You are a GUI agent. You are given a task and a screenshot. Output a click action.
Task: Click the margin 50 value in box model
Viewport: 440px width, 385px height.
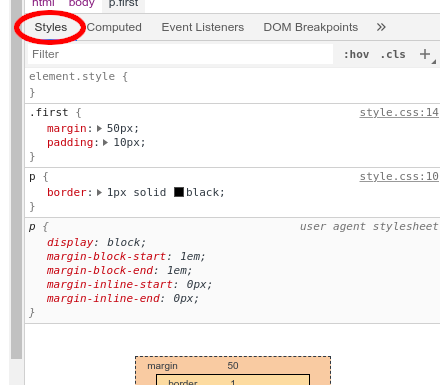(x=233, y=366)
